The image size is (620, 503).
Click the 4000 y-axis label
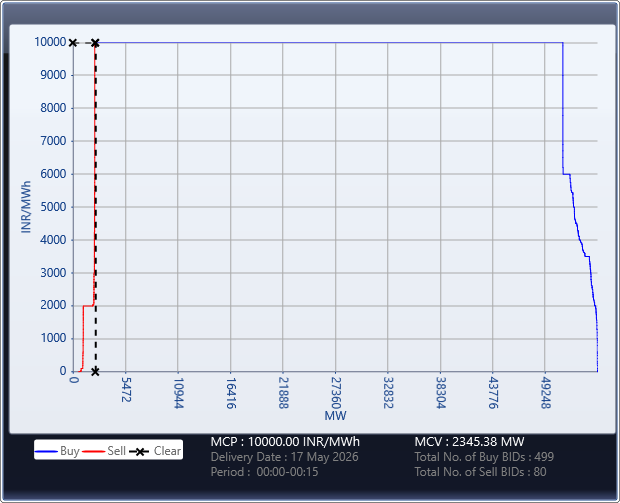pyautogui.click(x=53, y=240)
